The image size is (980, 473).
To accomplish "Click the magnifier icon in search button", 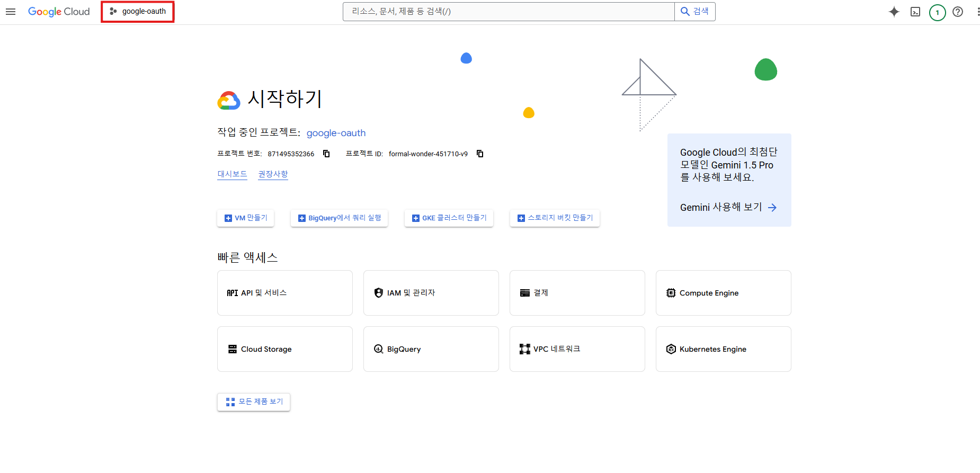I will [685, 12].
